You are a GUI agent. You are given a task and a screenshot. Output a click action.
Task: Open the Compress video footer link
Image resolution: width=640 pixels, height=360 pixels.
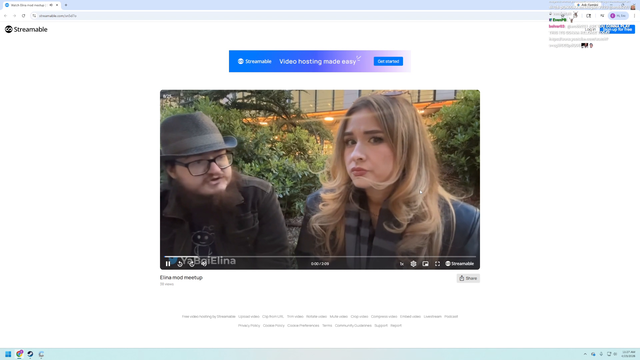point(384,317)
